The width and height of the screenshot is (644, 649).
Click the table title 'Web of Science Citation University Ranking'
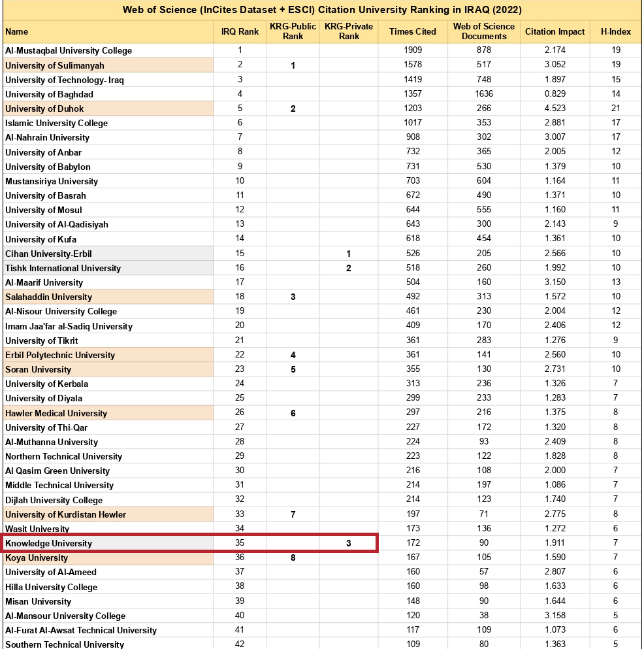pyautogui.click(x=322, y=10)
